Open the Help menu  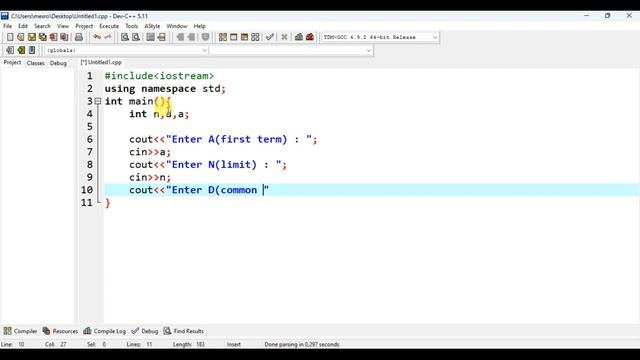200,26
